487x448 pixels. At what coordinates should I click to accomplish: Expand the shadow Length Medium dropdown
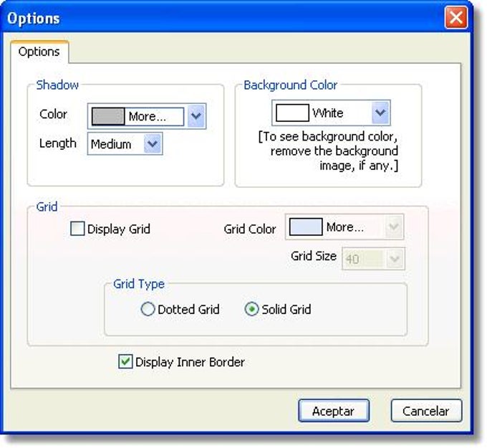pos(153,143)
